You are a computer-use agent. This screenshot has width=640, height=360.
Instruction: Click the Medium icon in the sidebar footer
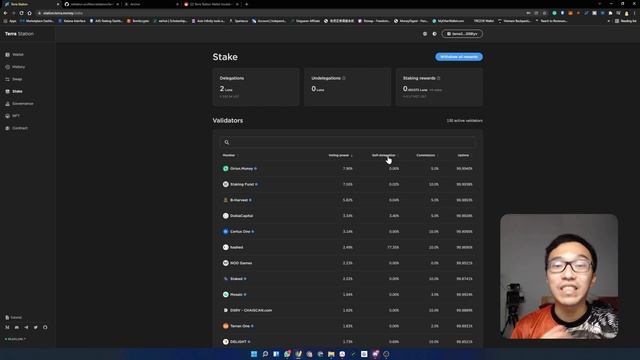(x=7, y=327)
